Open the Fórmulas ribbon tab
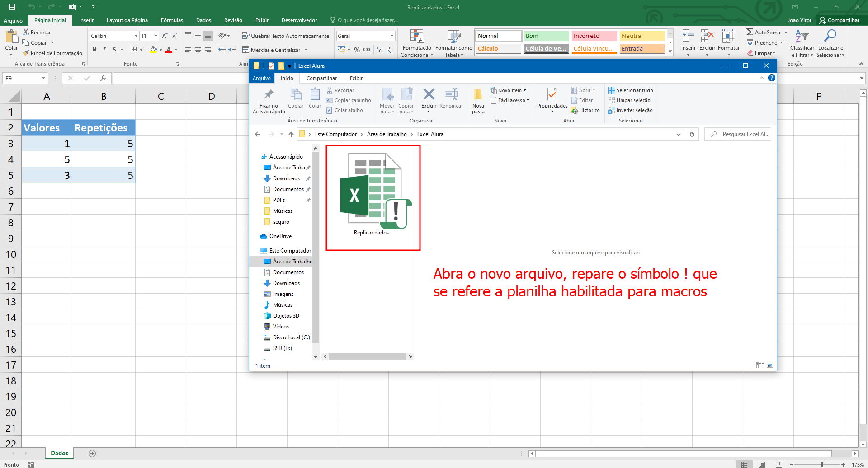The width and height of the screenshot is (868, 468). (172, 20)
